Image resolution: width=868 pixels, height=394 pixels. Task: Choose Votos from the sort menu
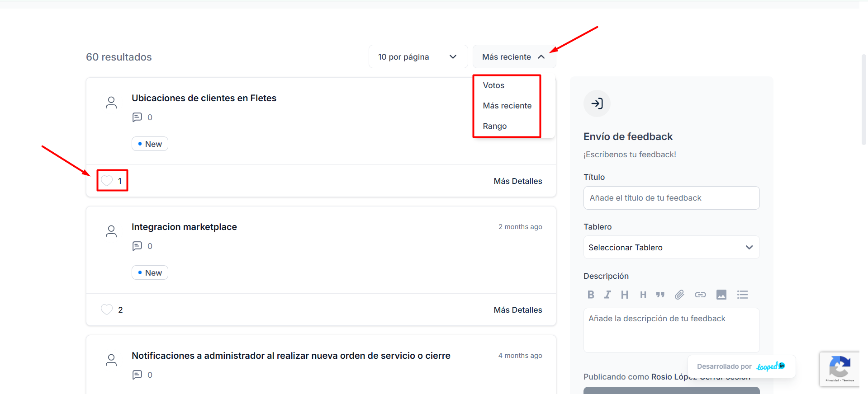coord(493,85)
